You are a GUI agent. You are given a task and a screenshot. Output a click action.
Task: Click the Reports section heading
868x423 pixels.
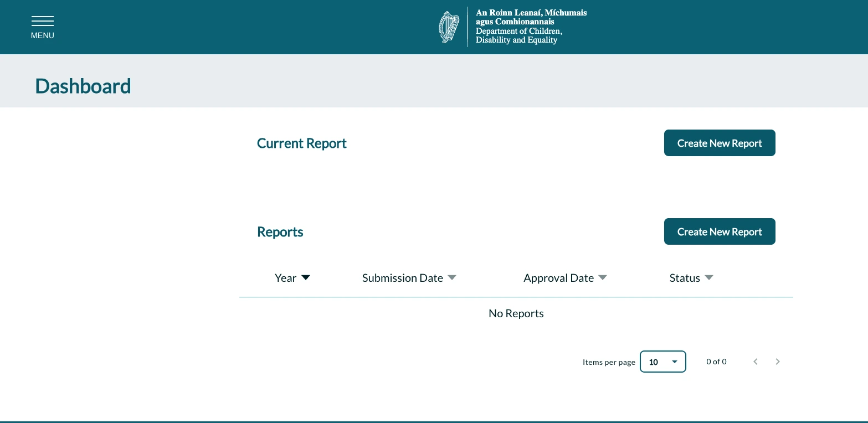pyautogui.click(x=280, y=232)
